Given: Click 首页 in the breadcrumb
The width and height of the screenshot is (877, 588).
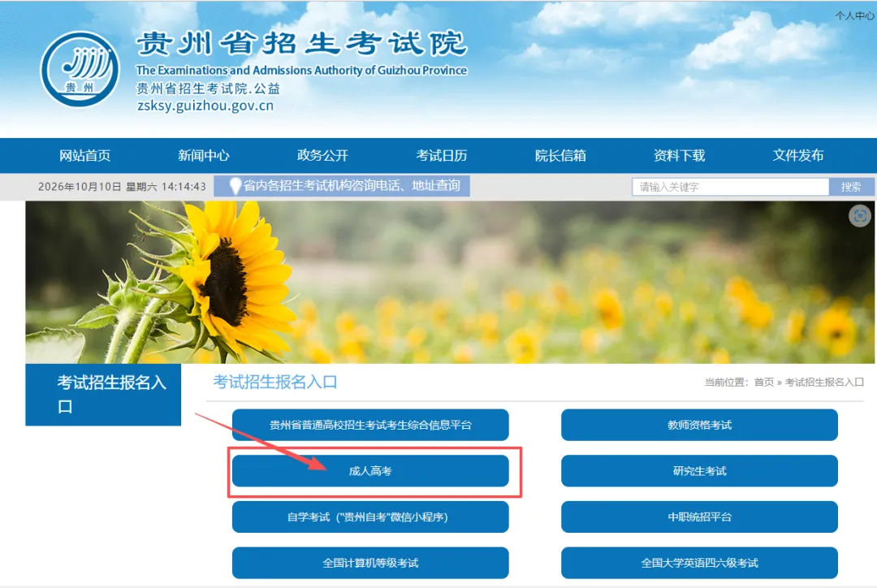Looking at the screenshot, I should (763, 382).
